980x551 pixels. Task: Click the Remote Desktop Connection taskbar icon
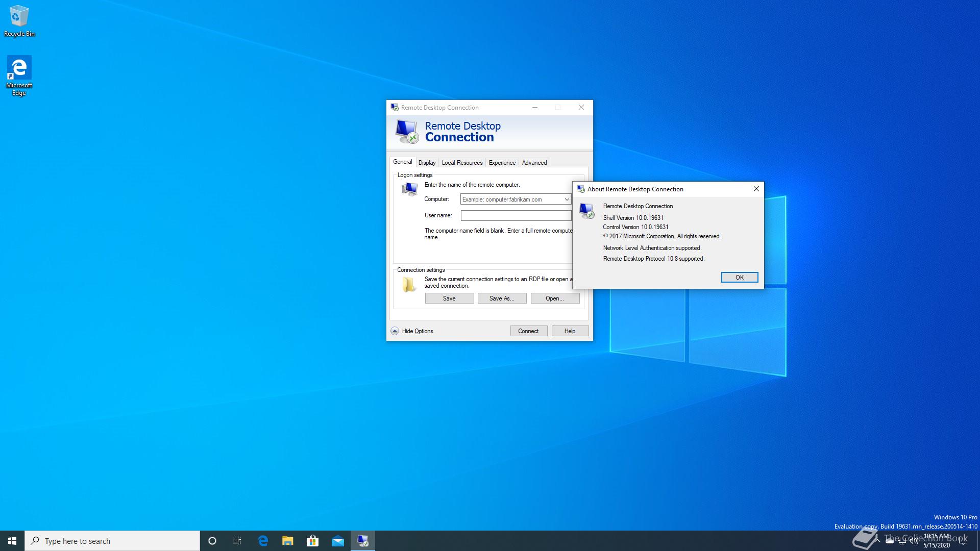point(363,541)
